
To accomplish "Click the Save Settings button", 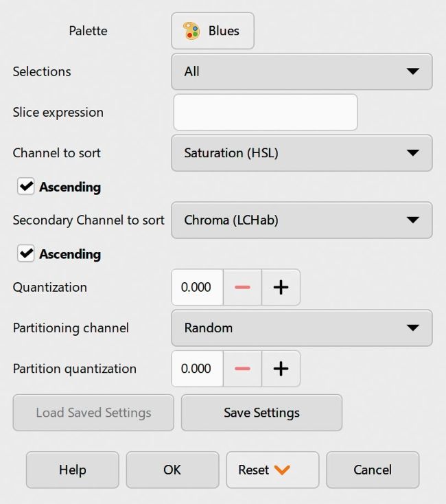I will 261,413.
